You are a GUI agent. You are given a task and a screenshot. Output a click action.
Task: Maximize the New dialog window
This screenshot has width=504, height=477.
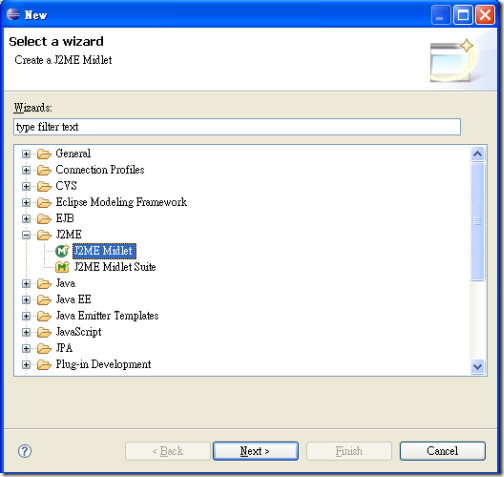pos(463,15)
